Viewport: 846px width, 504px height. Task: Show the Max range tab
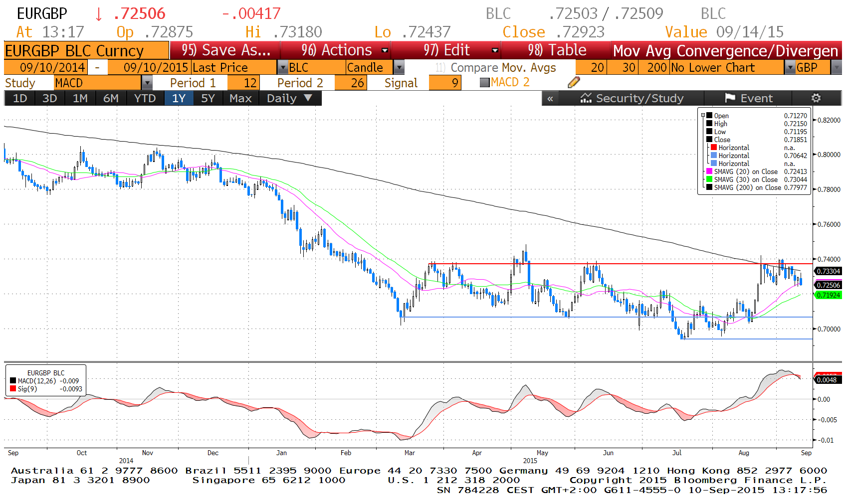click(240, 98)
